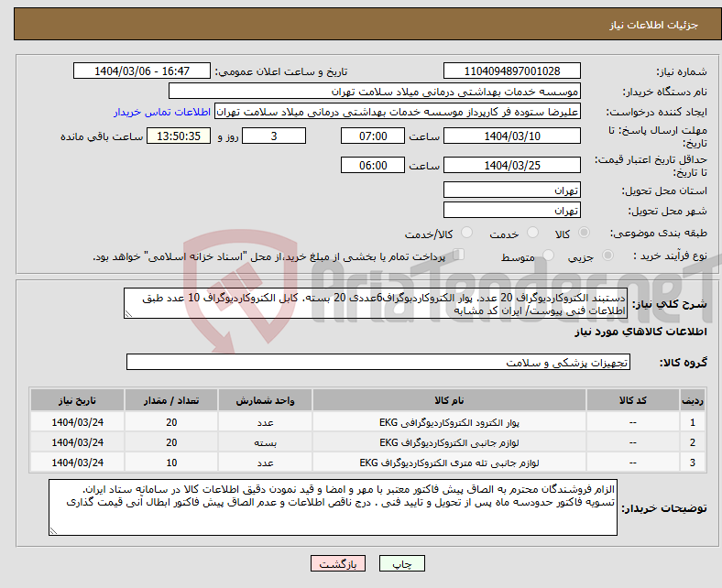Click the کد کالا column header

[633, 400]
